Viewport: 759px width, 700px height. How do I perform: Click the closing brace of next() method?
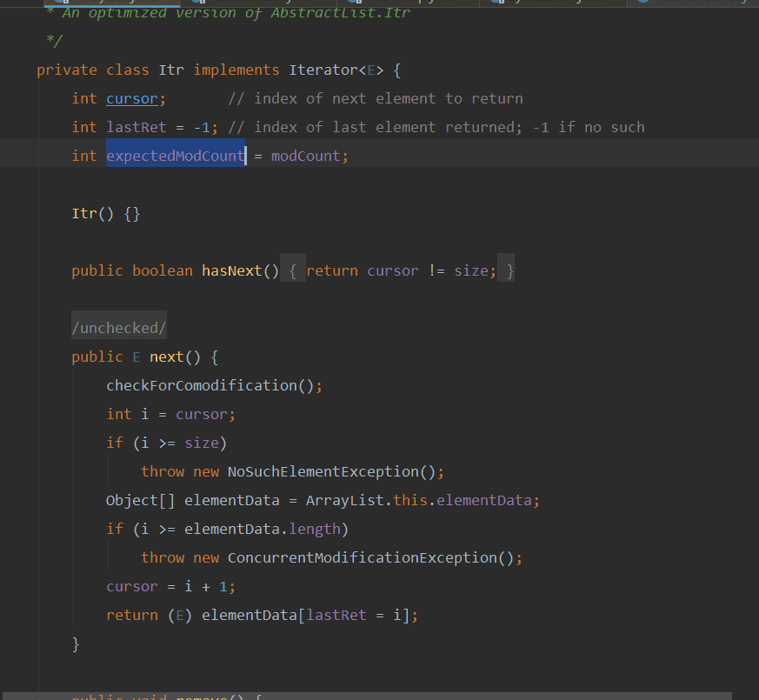click(76, 643)
